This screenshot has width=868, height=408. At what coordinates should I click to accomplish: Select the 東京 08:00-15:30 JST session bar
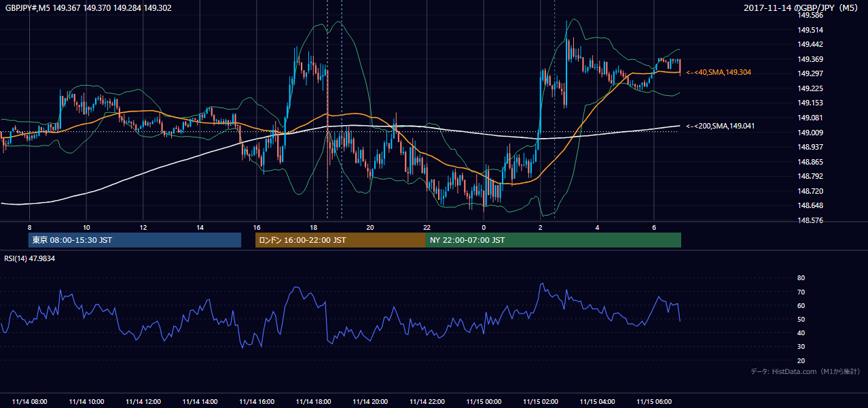(x=134, y=240)
